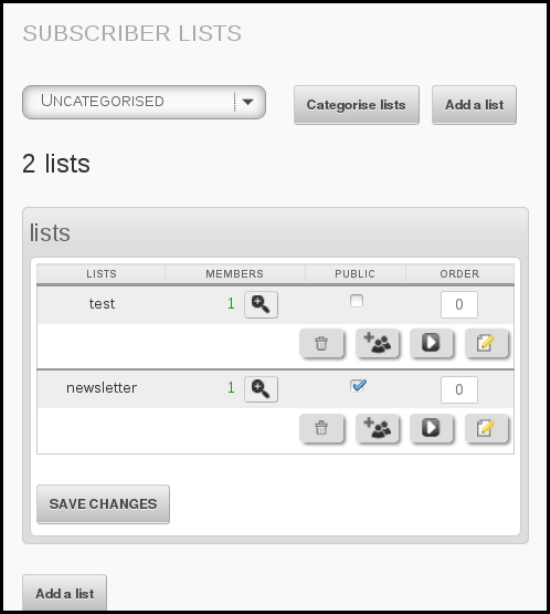Image resolution: width=550 pixels, height=614 pixels.
Task: Click the top Add a list button
Action: (x=474, y=105)
